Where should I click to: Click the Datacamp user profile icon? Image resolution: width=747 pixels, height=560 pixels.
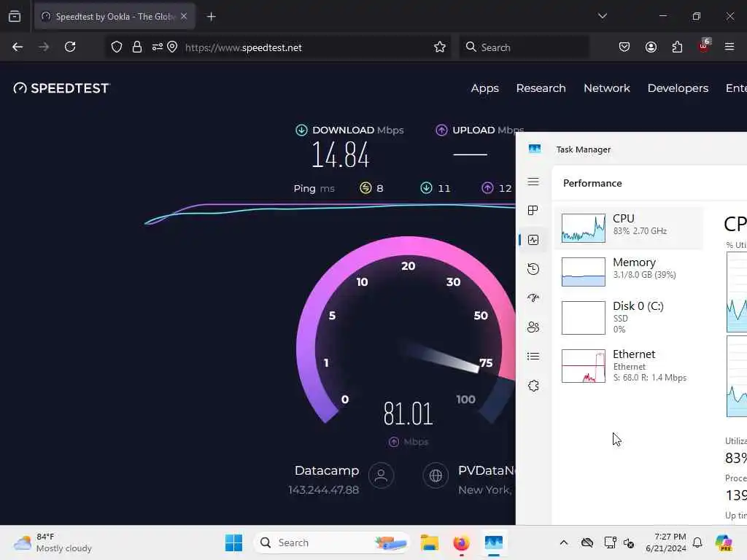point(381,475)
